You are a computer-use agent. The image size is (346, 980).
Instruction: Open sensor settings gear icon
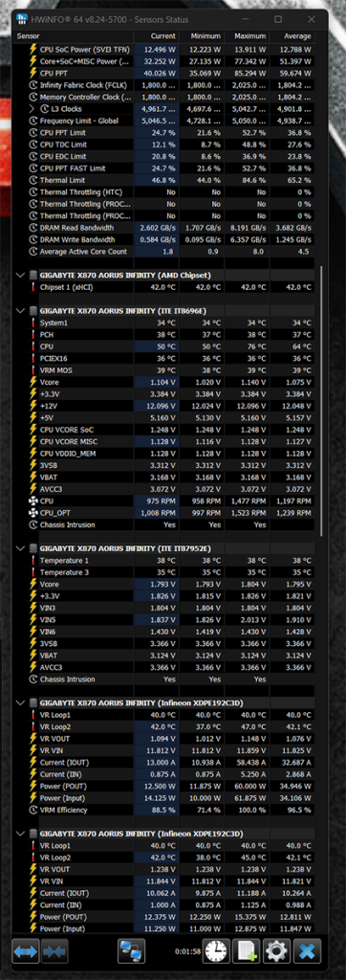click(275, 952)
